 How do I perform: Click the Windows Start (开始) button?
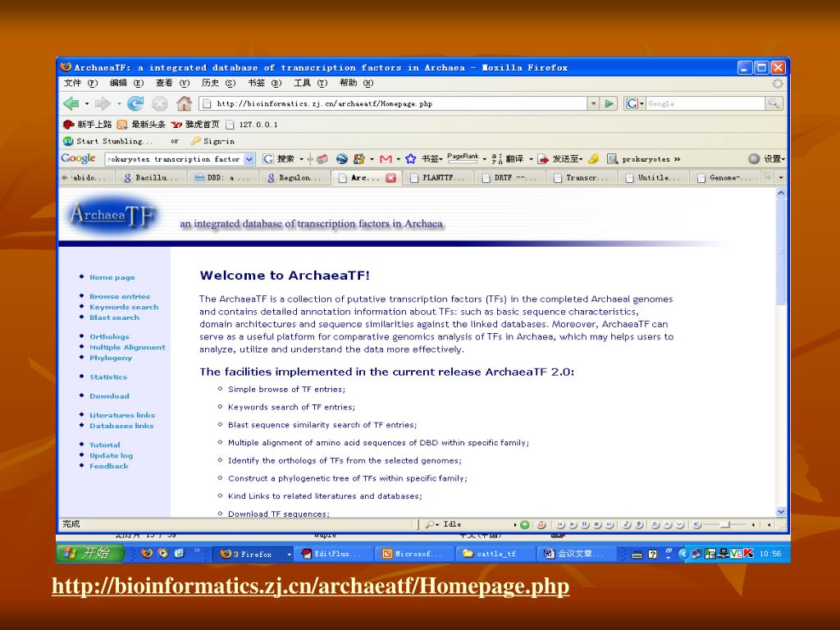click(90, 554)
